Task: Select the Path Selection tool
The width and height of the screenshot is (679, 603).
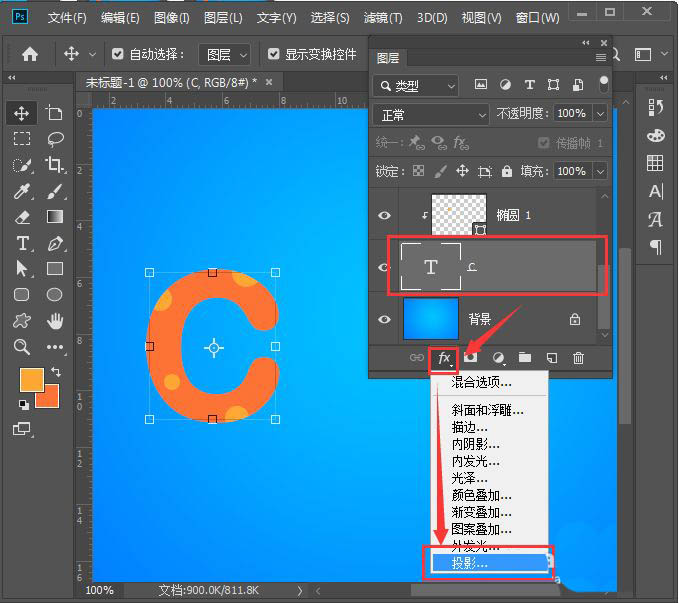Action: (x=22, y=269)
